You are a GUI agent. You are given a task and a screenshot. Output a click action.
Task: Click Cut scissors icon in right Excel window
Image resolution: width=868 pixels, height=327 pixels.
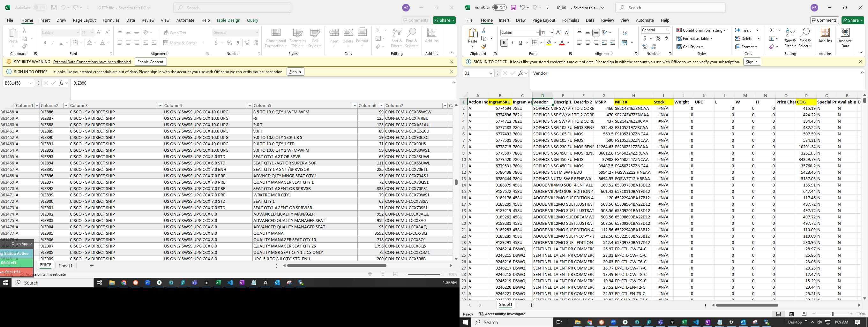pos(484,30)
